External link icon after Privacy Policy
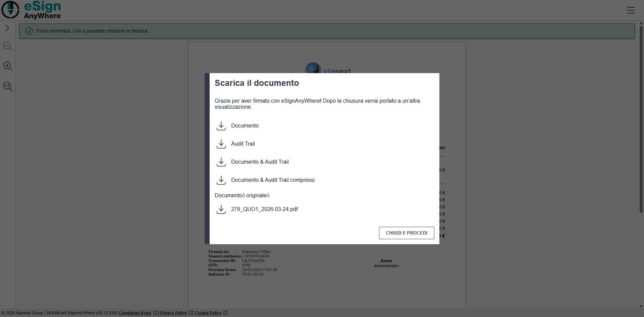This screenshot has height=317, width=644. [191, 313]
